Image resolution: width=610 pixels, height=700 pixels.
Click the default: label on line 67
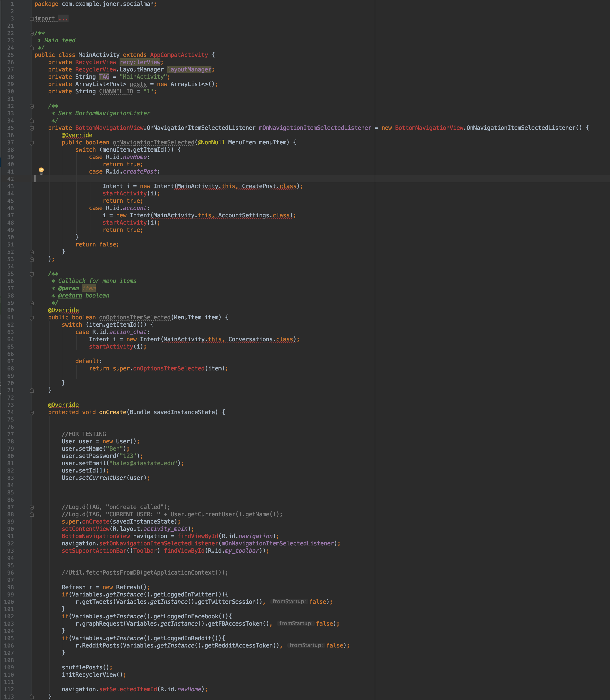89,361
